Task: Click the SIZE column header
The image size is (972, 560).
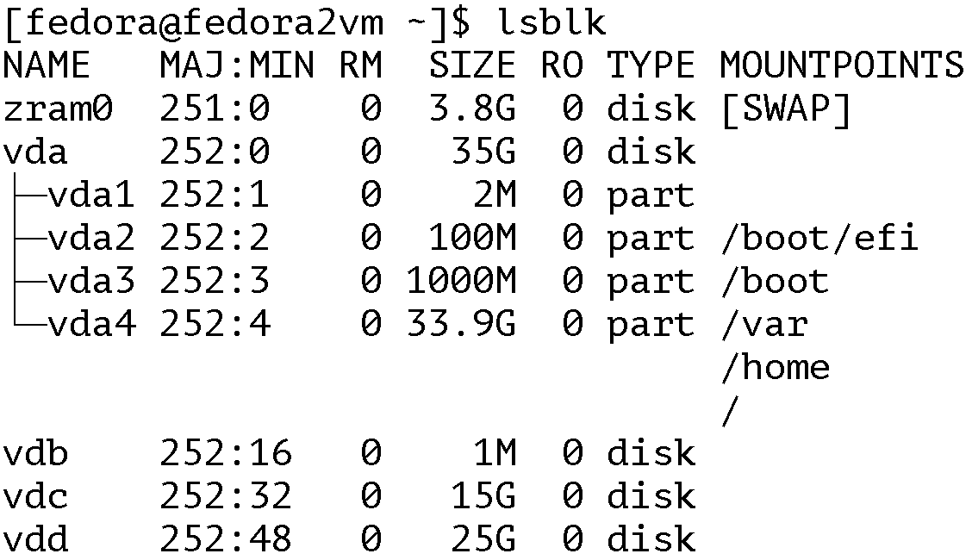Action: coord(472,66)
